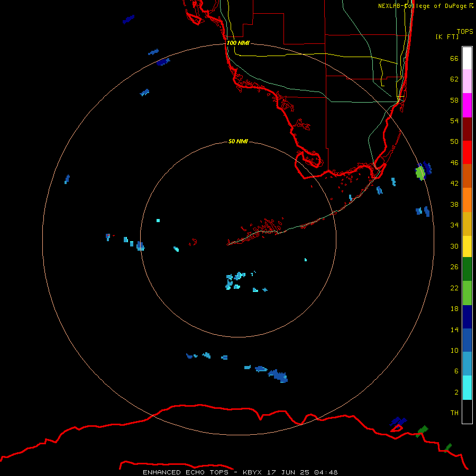Click the 14 legend value
The image size is (476, 476).
454,329
